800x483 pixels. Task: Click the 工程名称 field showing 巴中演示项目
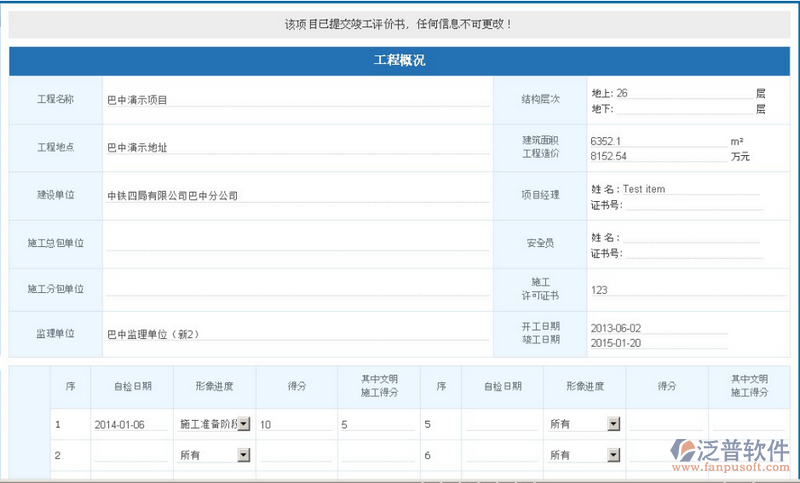click(297, 100)
